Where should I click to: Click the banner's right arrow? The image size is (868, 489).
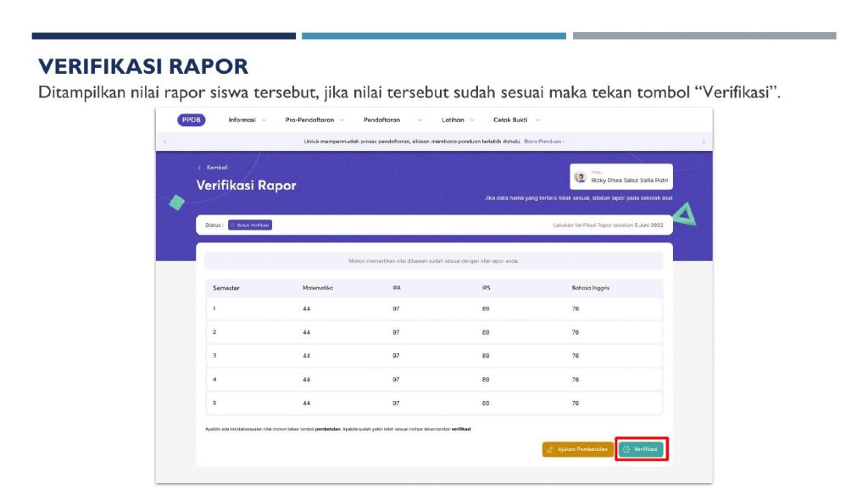tap(704, 142)
